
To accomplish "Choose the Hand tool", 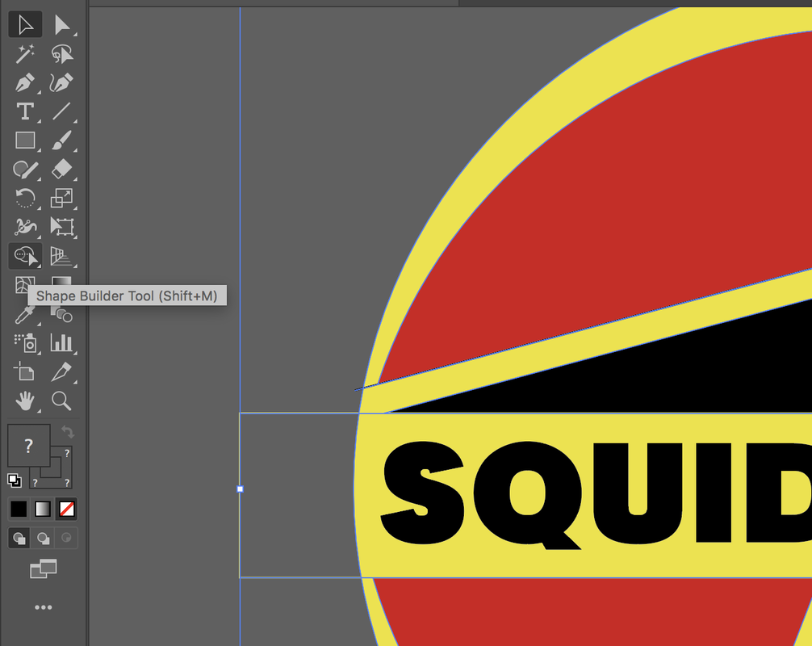I will tap(25, 401).
